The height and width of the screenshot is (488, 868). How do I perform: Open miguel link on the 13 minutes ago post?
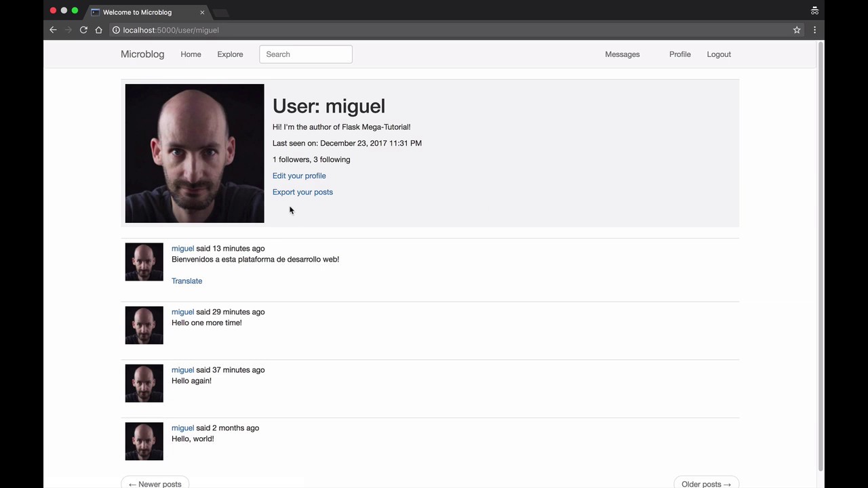coord(182,249)
